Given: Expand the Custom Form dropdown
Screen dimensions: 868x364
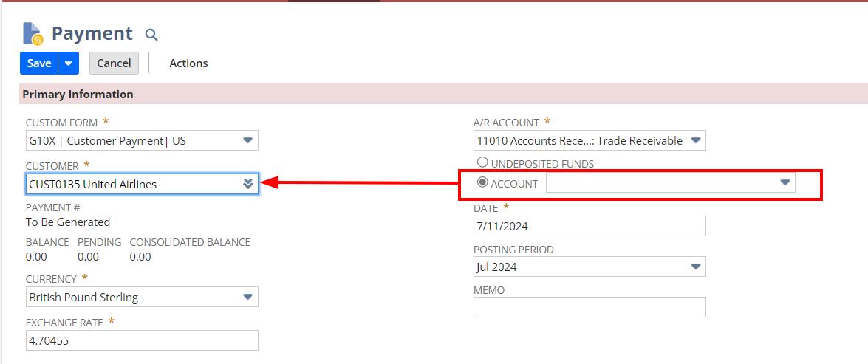Looking at the screenshot, I should coord(247,140).
